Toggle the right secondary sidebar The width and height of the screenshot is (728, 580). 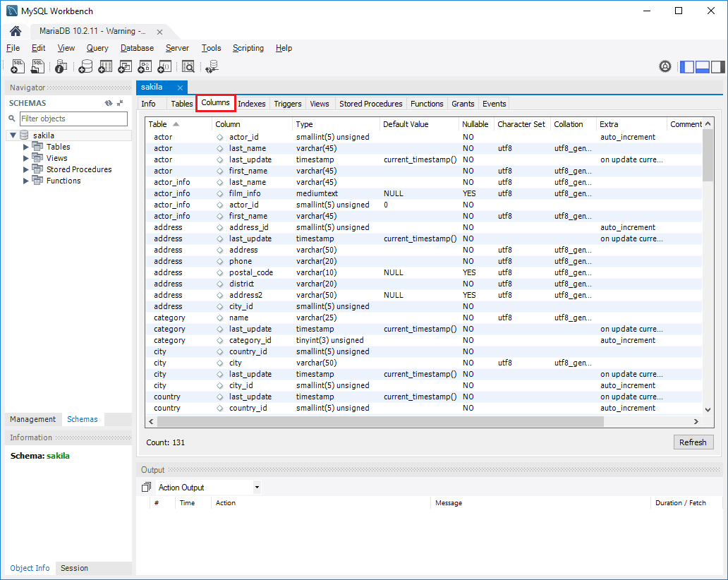coord(717,66)
